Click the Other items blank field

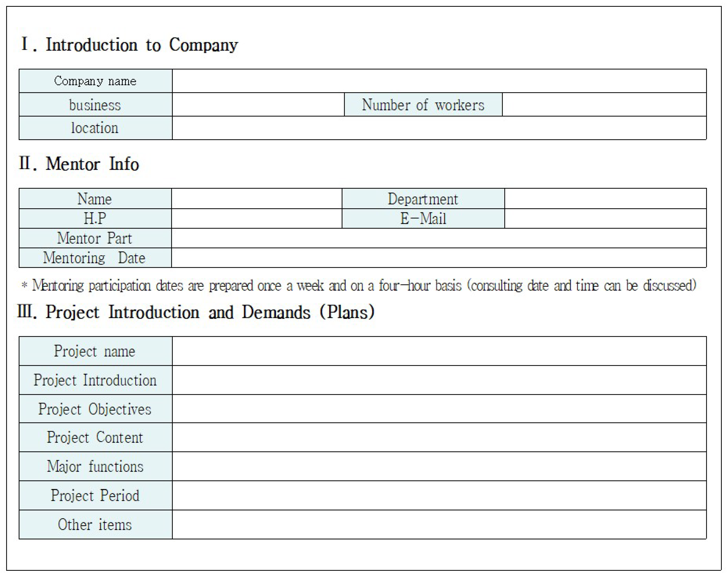point(439,524)
